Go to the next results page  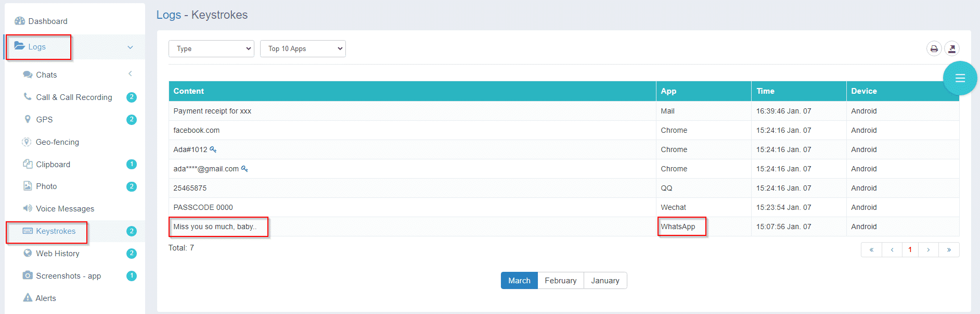(x=928, y=250)
